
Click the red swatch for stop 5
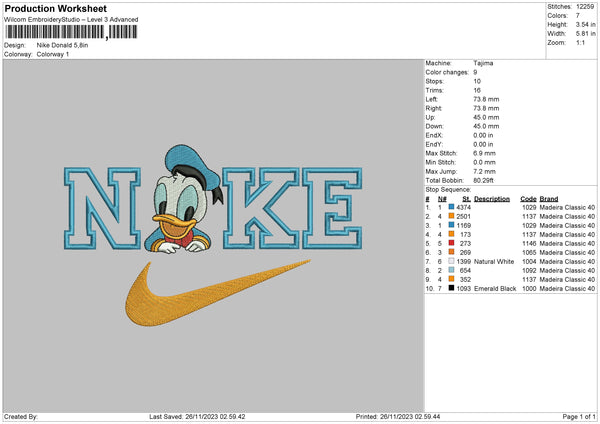[x=452, y=243]
